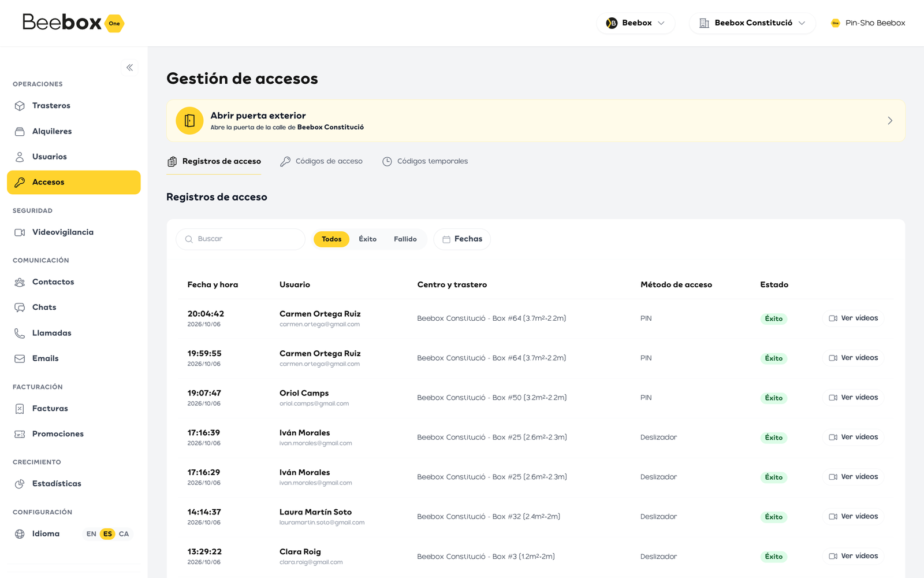Image resolution: width=924 pixels, height=578 pixels.
Task: Go to Llamadas phone section
Action: click(x=73, y=333)
